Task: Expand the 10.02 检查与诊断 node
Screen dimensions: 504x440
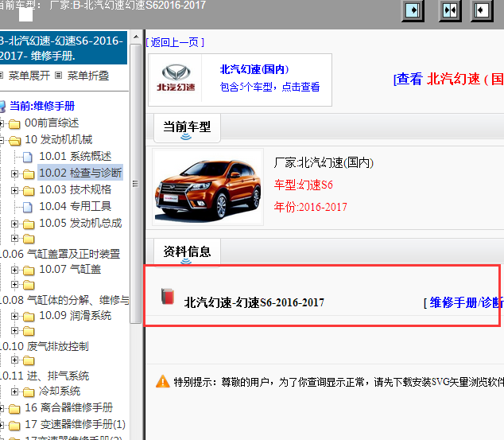Action: pos(14,173)
